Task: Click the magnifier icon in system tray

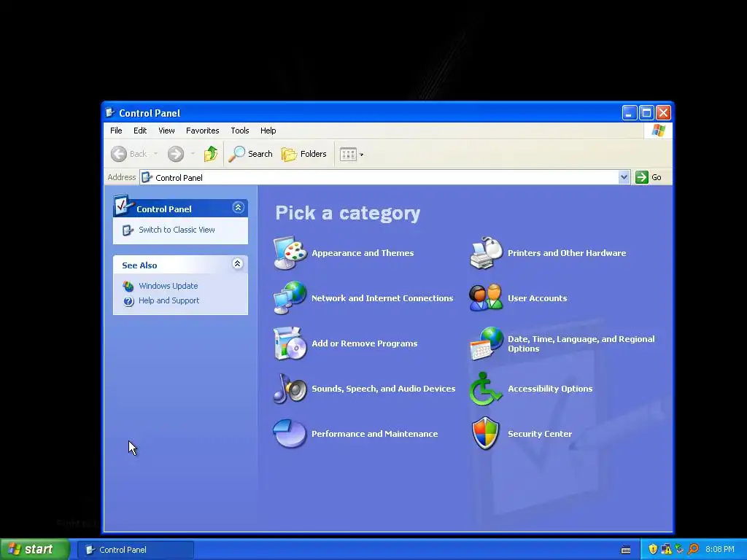Action: 693,549
